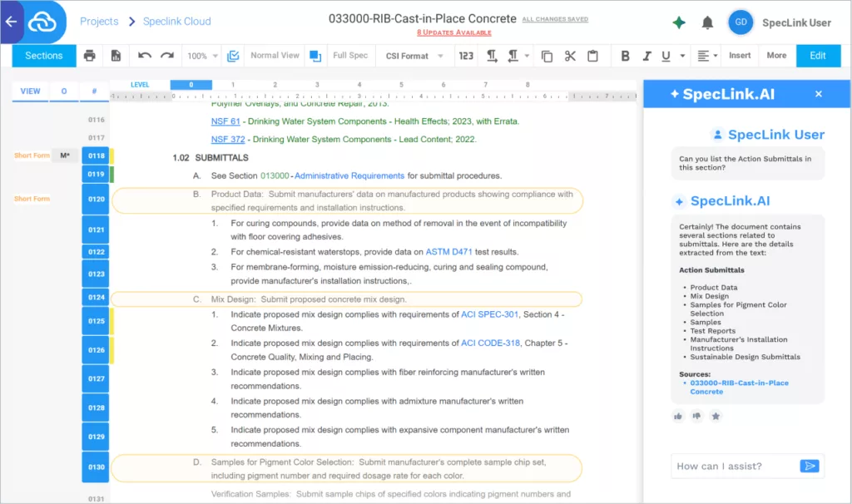Click the M* tag beside 0118
852x504 pixels.
coord(65,156)
